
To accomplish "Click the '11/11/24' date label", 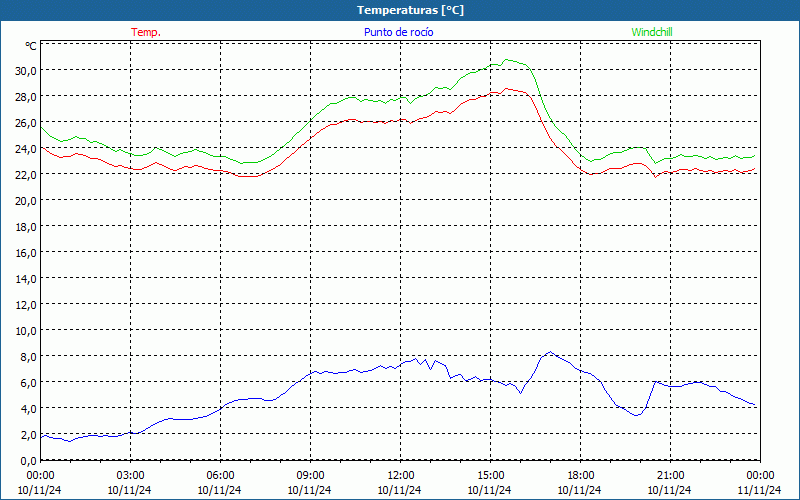I will [x=759, y=490].
